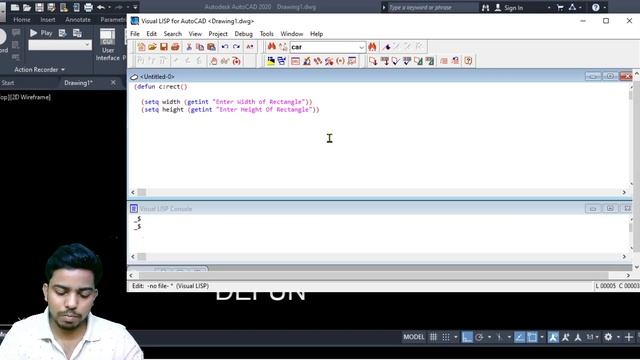
Task: Undo using the Visual LISP toolbar arrow
Action: tap(225, 47)
